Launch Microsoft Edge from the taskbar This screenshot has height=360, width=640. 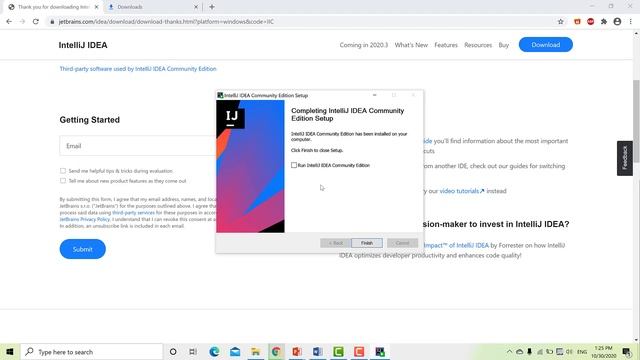click(214, 351)
